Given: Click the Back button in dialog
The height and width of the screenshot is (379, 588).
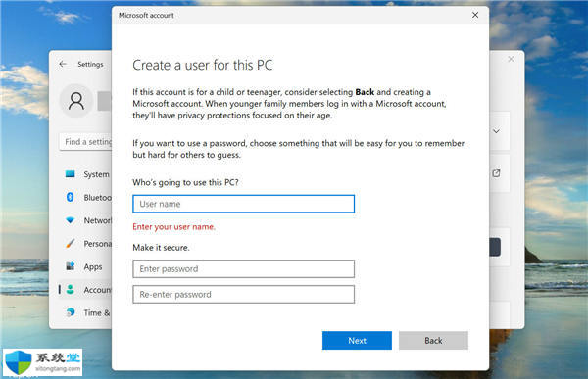Looking at the screenshot, I should (x=433, y=341).
